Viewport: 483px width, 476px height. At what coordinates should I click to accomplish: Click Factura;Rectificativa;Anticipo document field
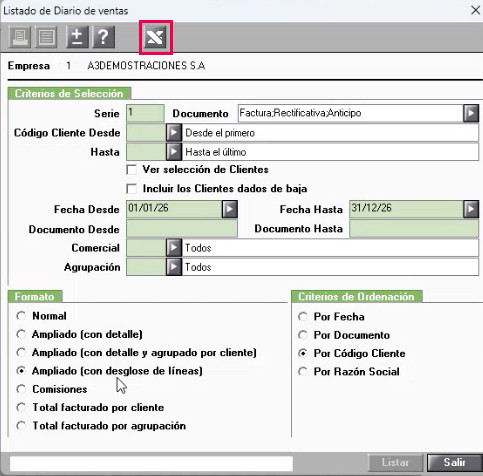pyautogui.click(x=351, y=113)
